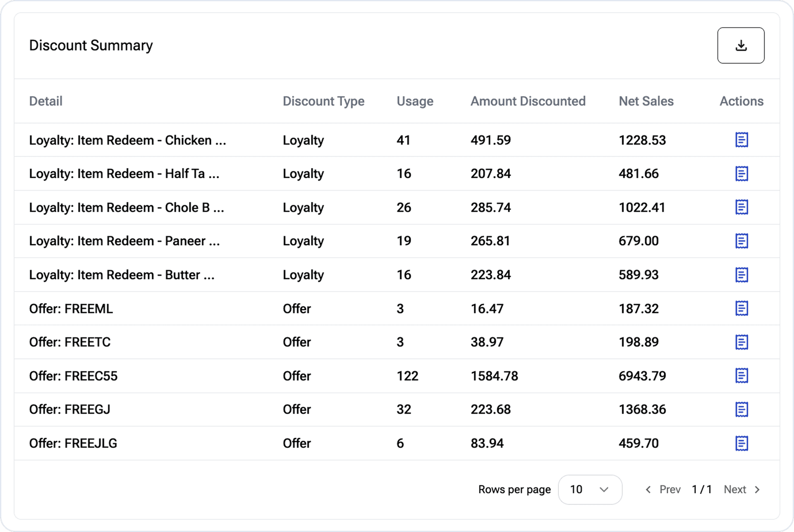Go to the Next page

click(x=742, y=489)
